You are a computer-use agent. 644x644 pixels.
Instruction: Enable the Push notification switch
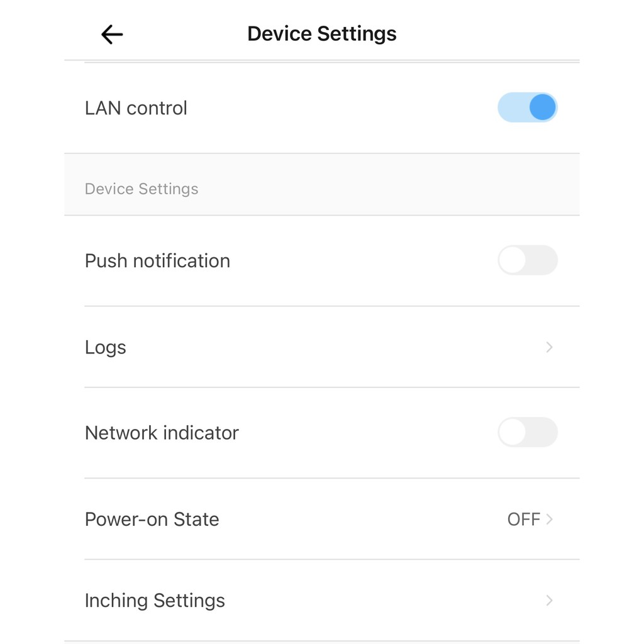[x=527, y=260]
